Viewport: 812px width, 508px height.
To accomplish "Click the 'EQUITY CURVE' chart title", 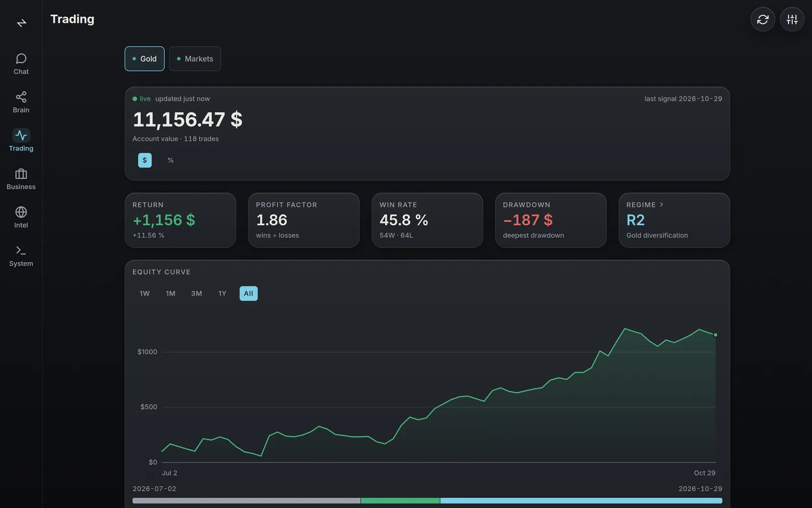I will click(x=161, y=272).
